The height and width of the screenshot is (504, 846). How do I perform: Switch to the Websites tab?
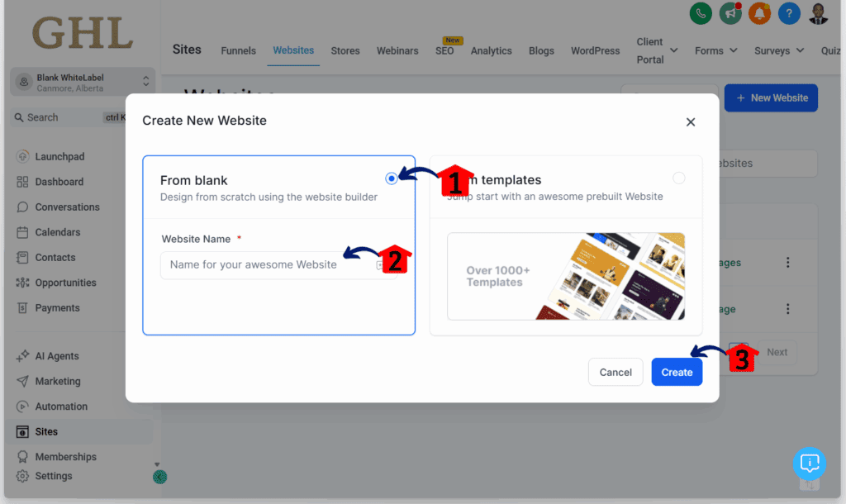click(x=293, y=50)
